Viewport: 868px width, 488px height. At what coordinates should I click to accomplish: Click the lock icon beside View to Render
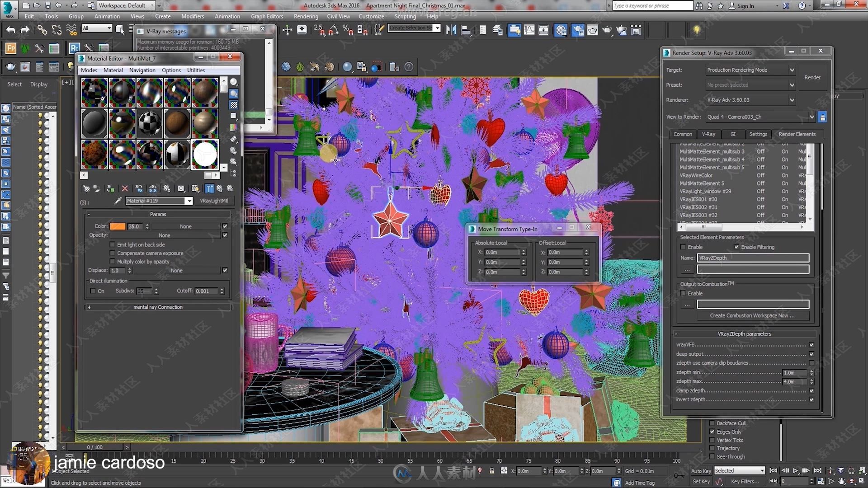[x=822, y=117]
